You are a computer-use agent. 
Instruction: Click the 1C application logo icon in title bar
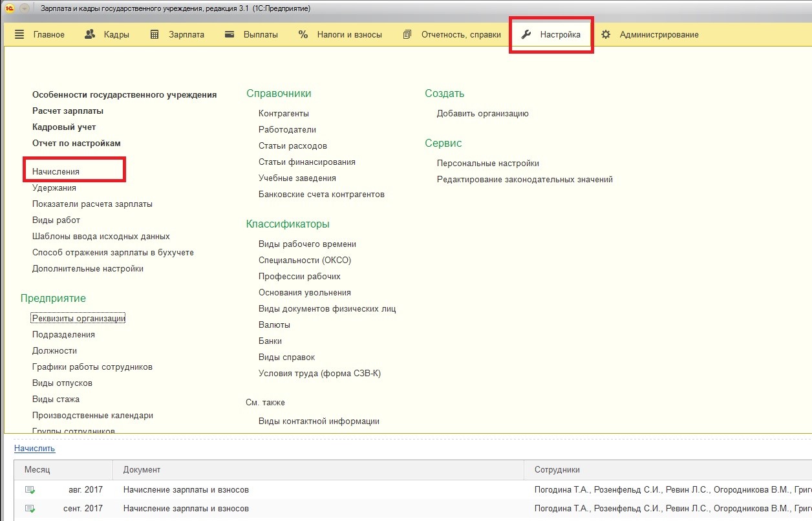click(10, 9)
